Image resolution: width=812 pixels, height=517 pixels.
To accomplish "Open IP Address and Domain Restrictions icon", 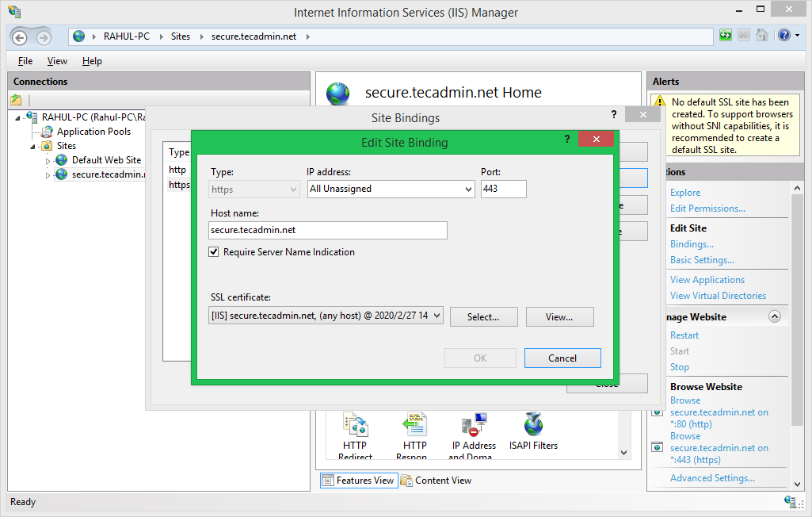I will click(474, 425).
